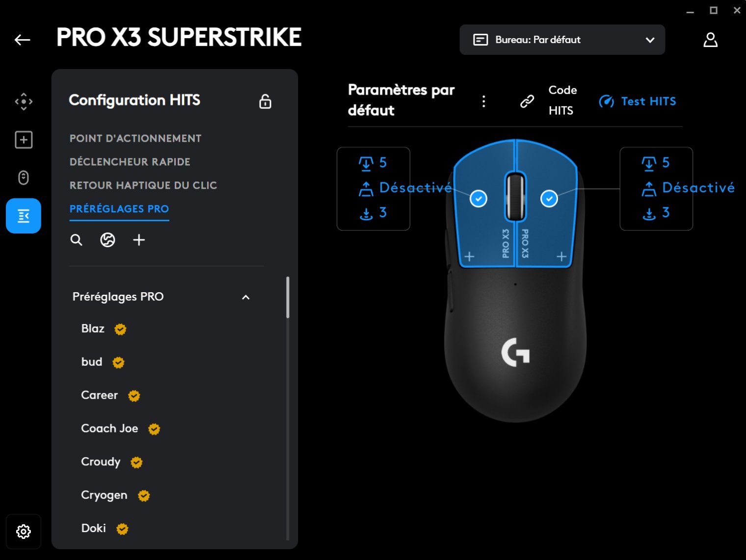Switch to DÉCLENCHEUR RAPIDE tab
The image size is (746, 560).
click(x=130, y=162)
